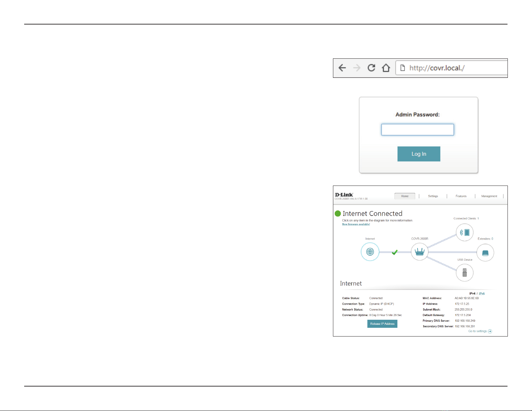Click primary DNS value 192.168.168.249
Viewport: 532px width, 411px height.
pyautogui.click(x=465, y=321)
